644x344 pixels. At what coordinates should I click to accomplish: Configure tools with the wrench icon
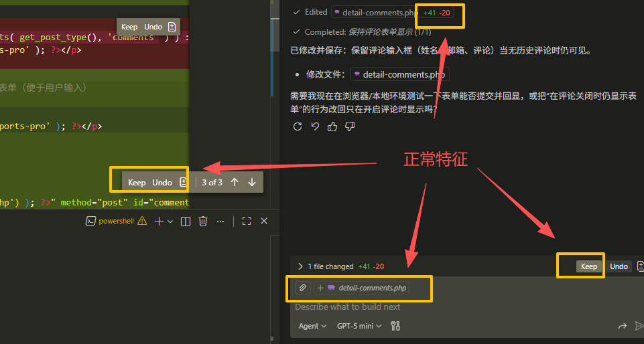395,326
